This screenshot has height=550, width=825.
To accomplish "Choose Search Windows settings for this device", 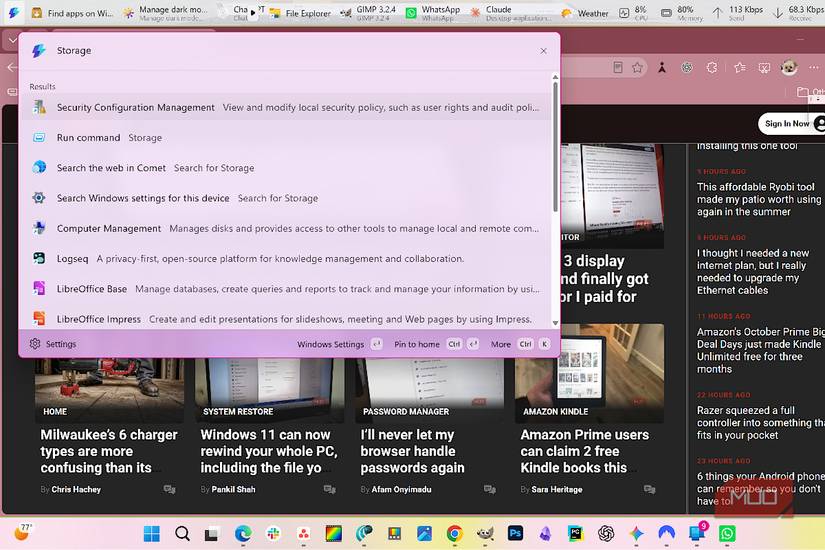I will [285, 198].
